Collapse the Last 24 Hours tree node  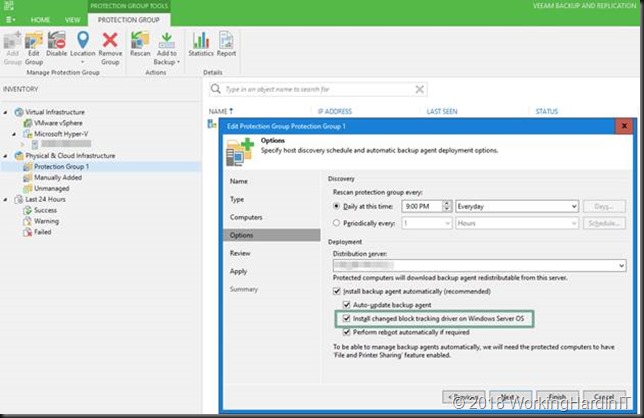click(x=5, y=200)
